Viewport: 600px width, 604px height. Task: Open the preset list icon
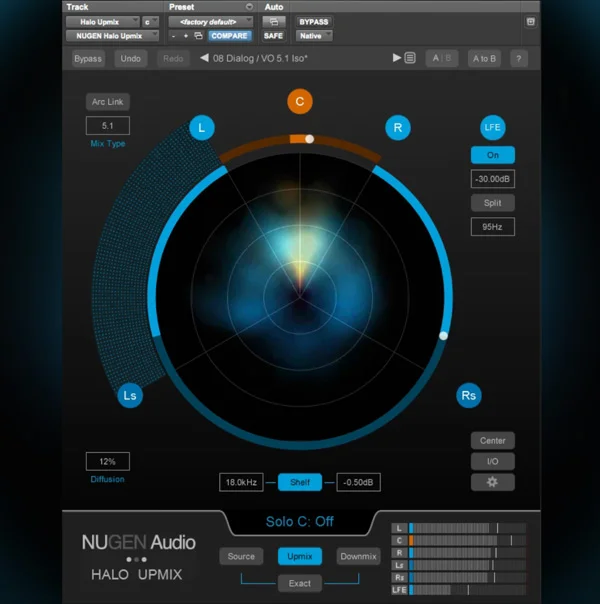pos(410,58)
